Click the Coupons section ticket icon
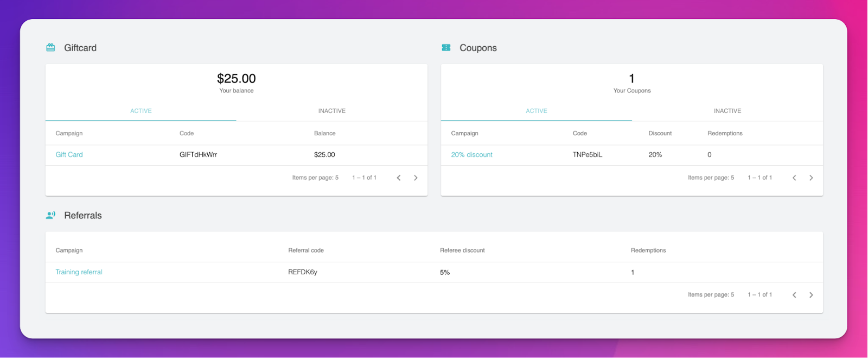Screen dimensions: 868x358 click(446, 48)
